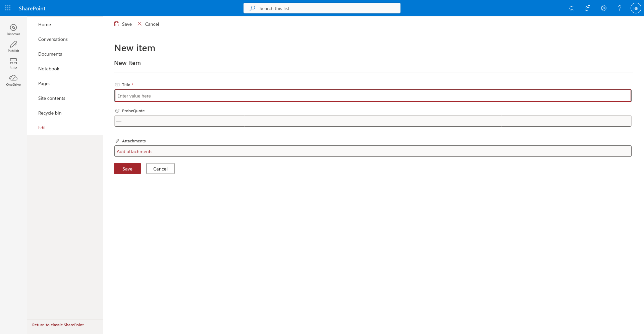Click the Edit navigation link
Image resolution: width=644 pixels, height=334 pixels.
[x=42, y=128]
